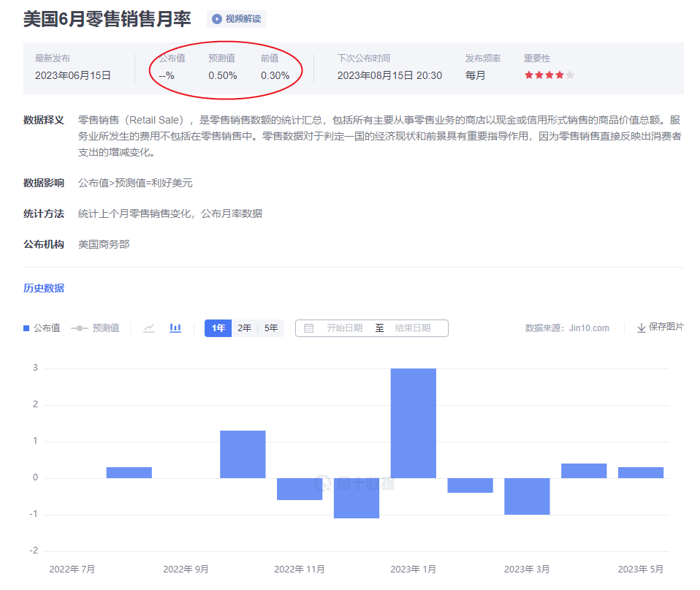Open the 结束日期 date picker
Screen dimensions: 700x590
tap(413, 328)
